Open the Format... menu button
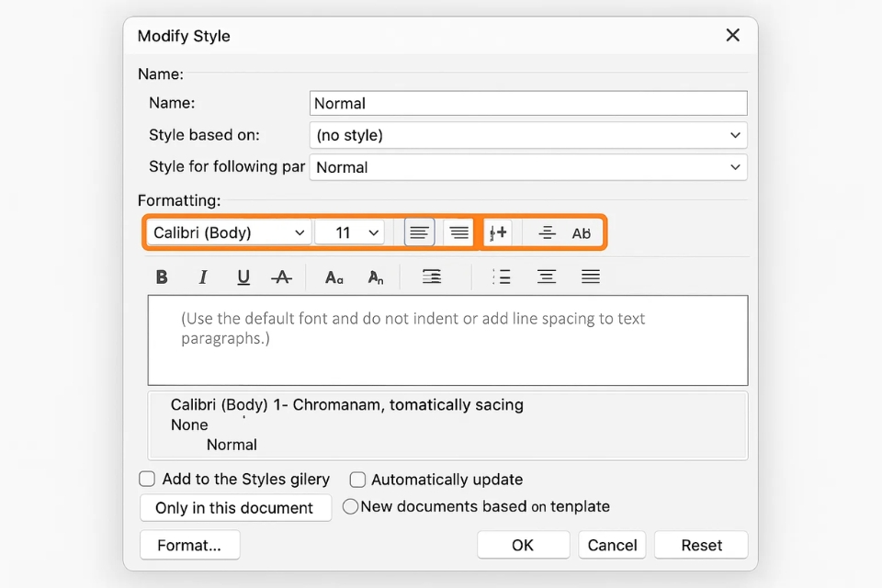 pos(189,545)
